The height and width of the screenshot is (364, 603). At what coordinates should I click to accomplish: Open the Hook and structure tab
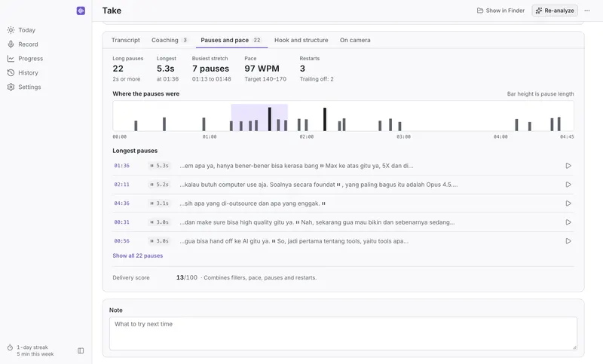[x=301, y=40]
